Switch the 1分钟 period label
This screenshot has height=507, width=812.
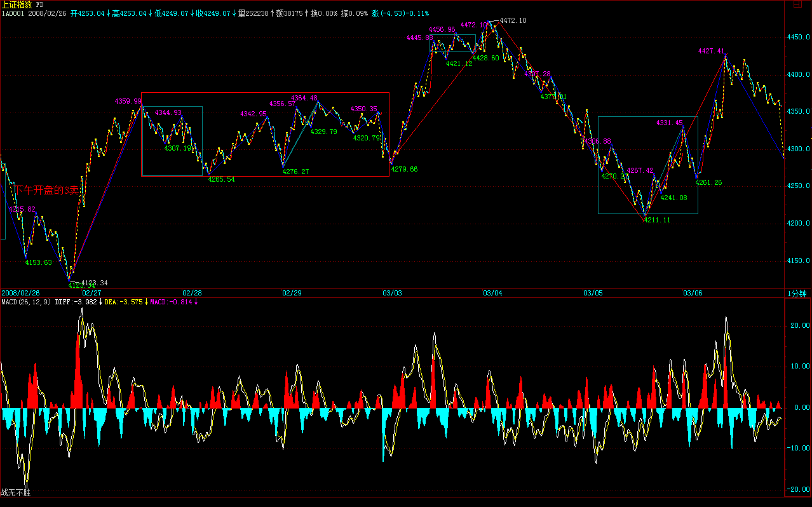tap(797, 293)
